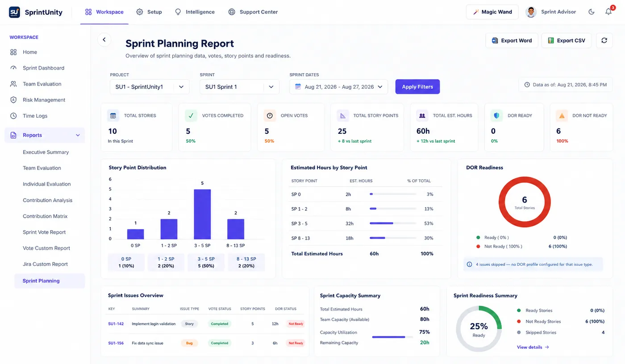This screenshot has width=625, height=364.
Task: Export the report as CSV
Action: coord(567,41)
